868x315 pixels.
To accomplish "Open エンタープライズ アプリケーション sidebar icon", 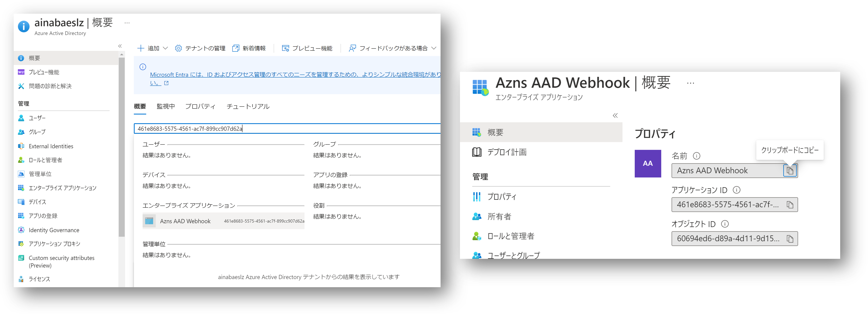I will click(21, 188).
